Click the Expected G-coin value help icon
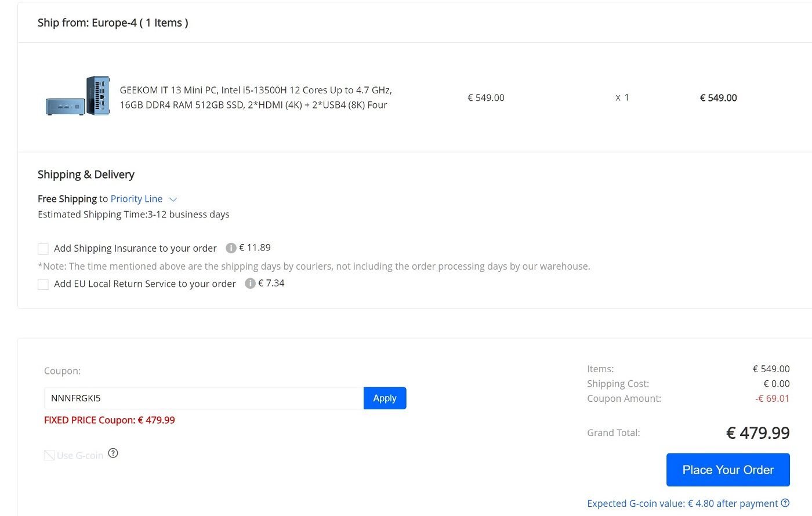 coord(785,503)
